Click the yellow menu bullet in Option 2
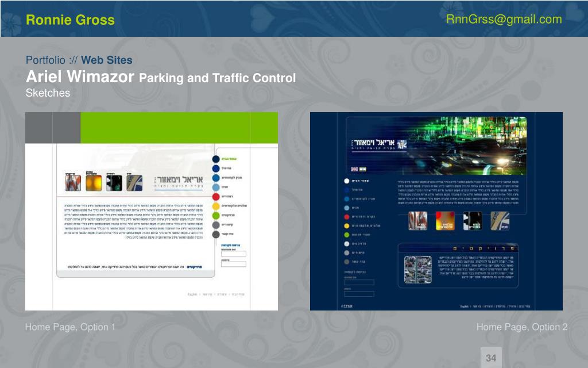 pyautogui.click(x=346, y=225)
